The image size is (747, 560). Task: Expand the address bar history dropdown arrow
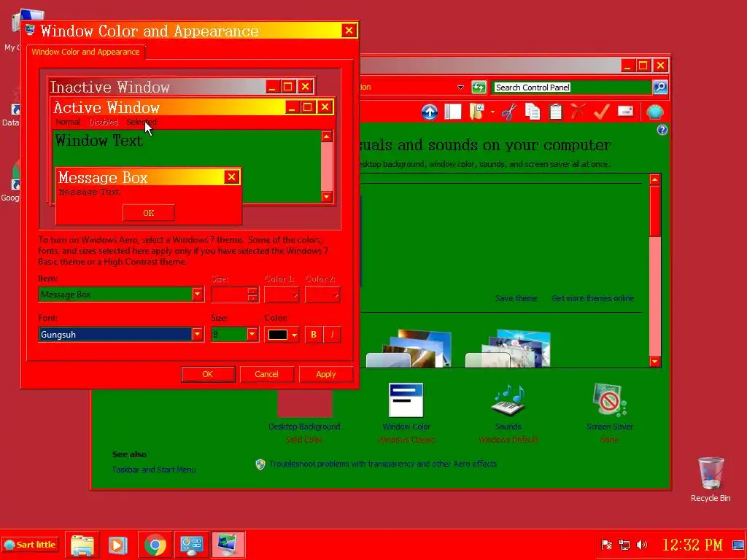click(x=460, y=87)
